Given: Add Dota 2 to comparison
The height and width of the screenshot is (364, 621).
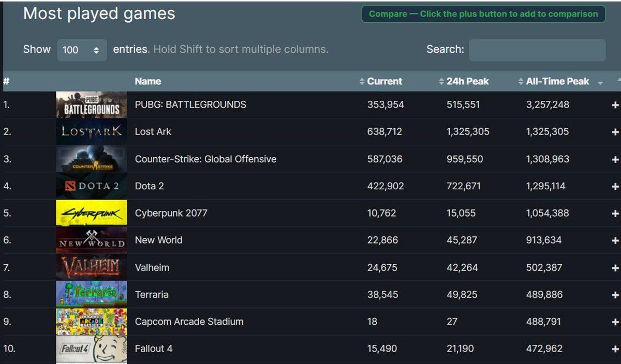Looking at the screenshot, I should coord(616,186).
